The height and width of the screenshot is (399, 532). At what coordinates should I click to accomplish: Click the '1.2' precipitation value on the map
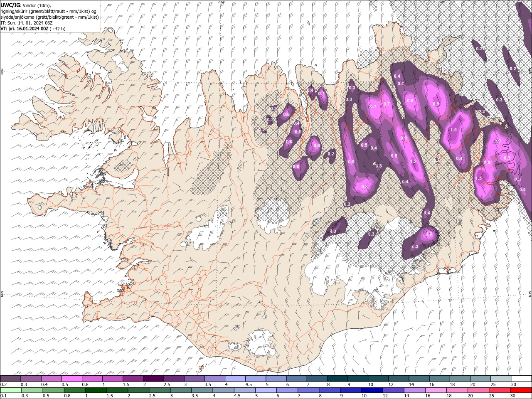pyautogui.click(x=413, y=162)
